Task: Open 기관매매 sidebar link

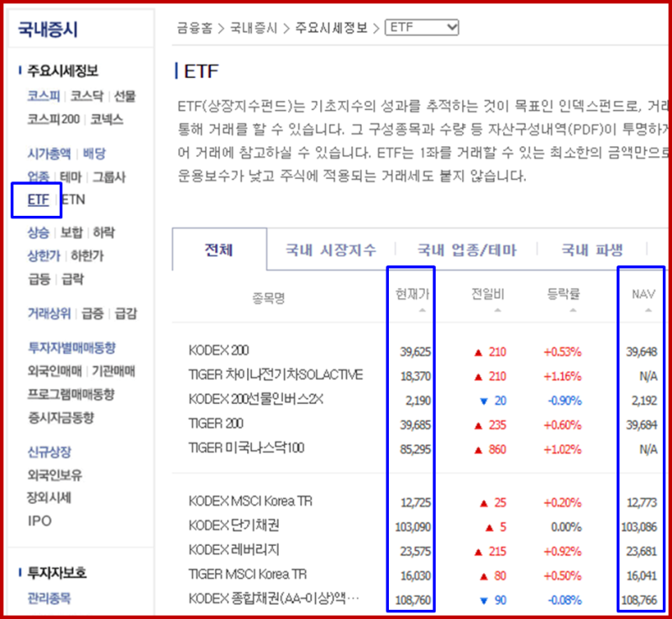Action: coord(113,371)
